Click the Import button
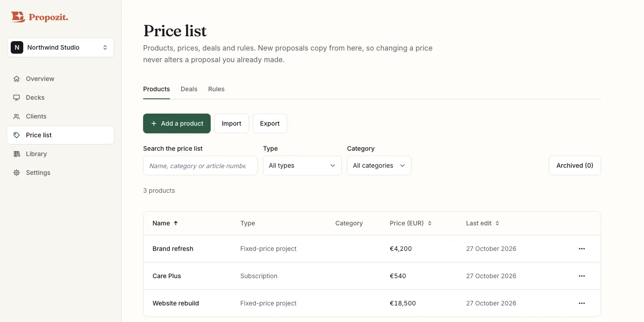Image resolution: width=644 pixels, height=322 pixels. pos(232,123)
